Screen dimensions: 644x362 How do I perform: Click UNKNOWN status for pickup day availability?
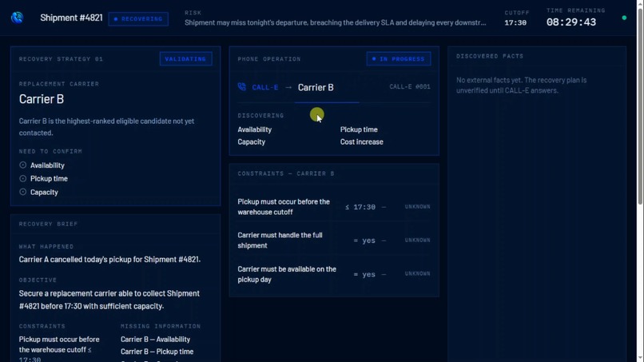417,273
